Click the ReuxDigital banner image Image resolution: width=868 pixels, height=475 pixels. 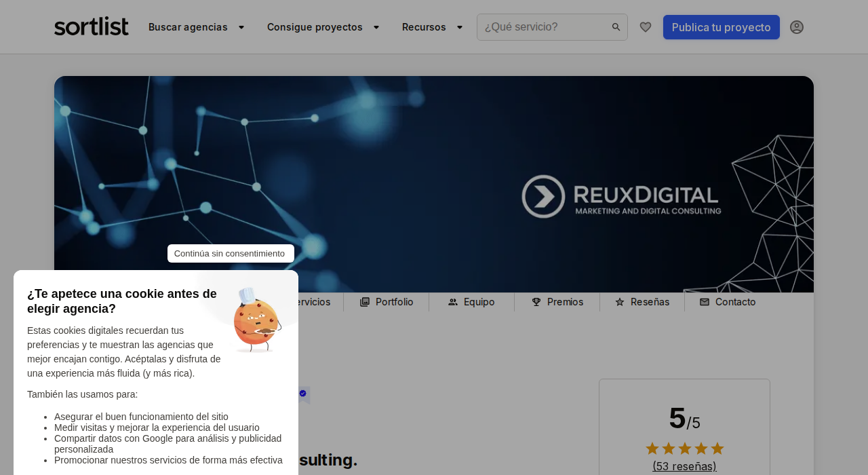(434, 185)
